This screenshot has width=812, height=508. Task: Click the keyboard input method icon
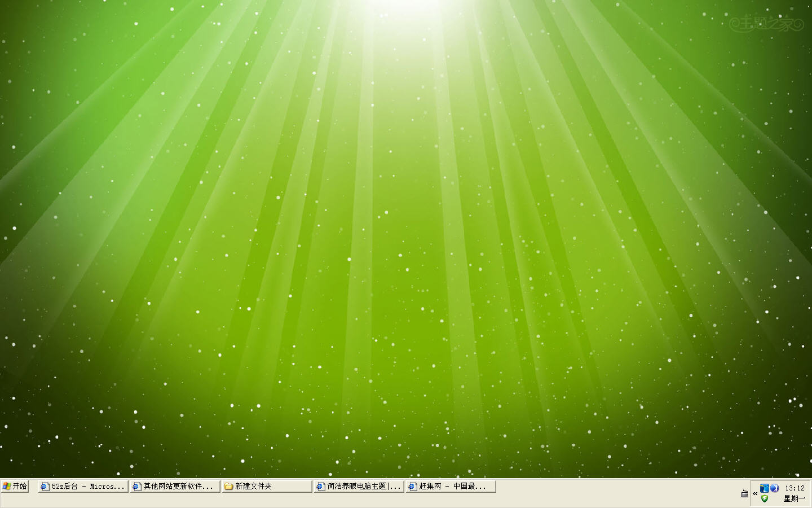click(x=744, y=493)
